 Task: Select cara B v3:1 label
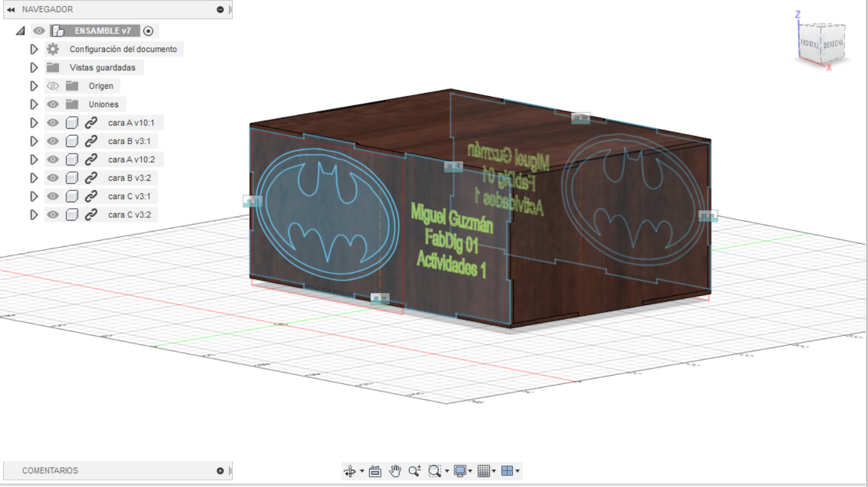tap(129, 141)
